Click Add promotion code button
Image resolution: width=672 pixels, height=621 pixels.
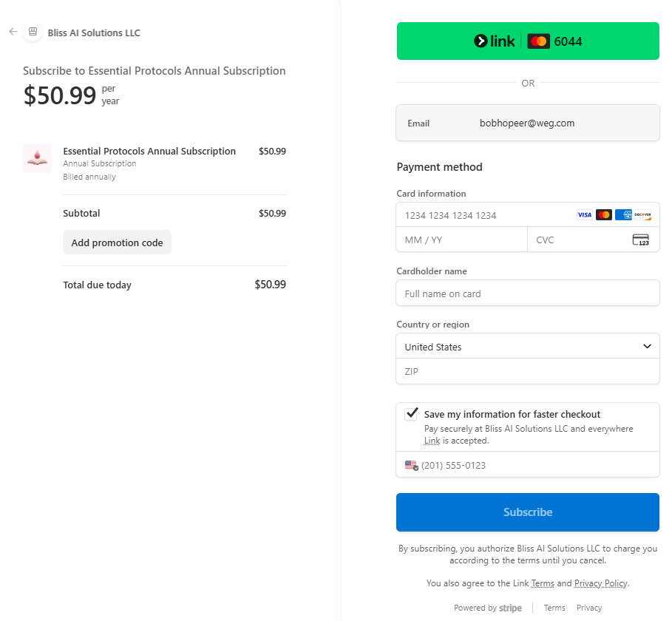tap(117, 242)
